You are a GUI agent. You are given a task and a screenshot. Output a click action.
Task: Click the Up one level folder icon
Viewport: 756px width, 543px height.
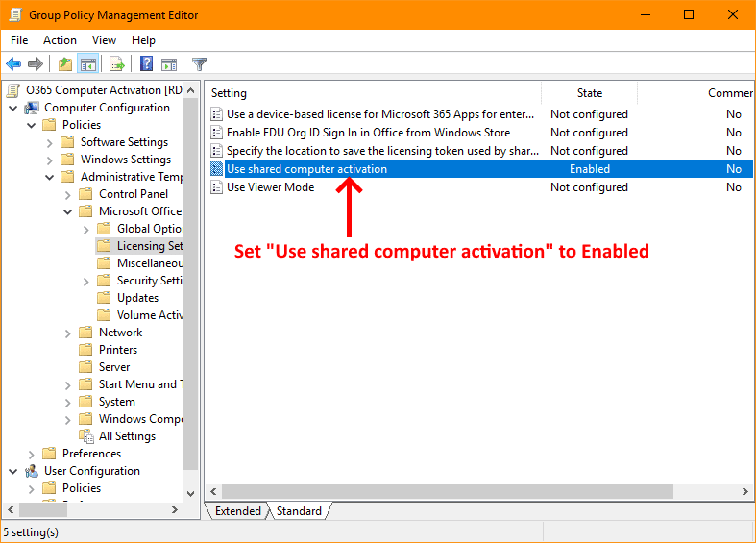pos(65,63)
